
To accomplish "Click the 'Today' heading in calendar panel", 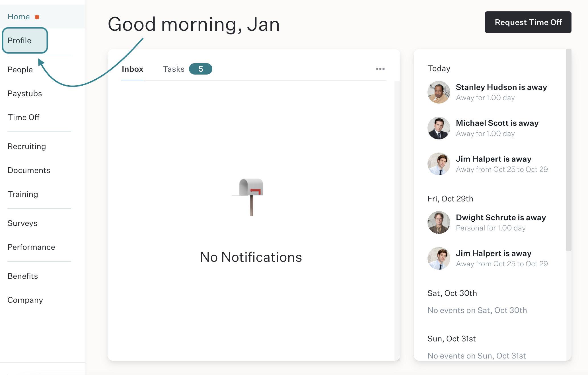I will coord(439,68).
